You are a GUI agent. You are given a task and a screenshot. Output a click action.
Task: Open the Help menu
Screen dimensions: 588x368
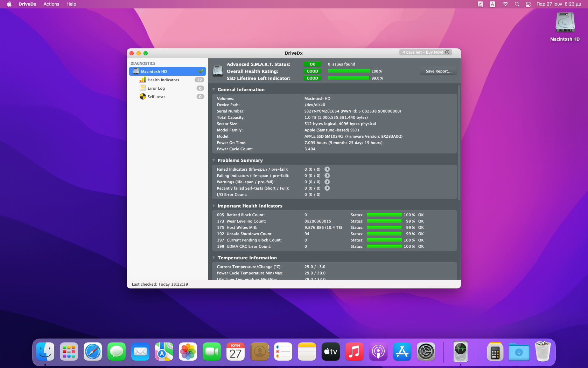pyautogui.click(x=71, y=4)
